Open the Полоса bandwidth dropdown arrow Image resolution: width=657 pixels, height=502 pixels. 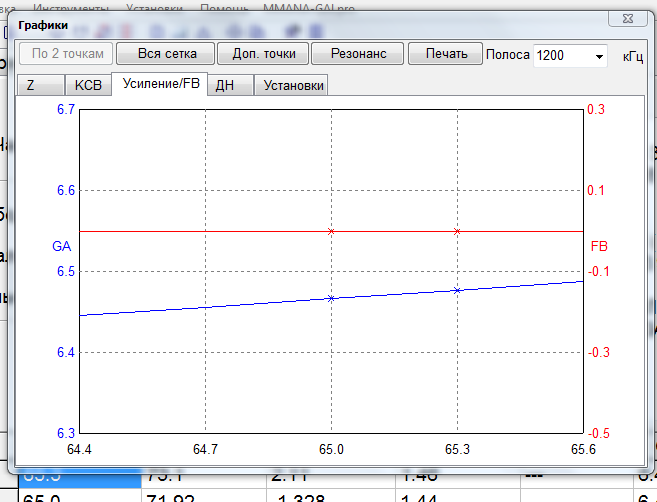pyautogui.click(x=599, y=56)
